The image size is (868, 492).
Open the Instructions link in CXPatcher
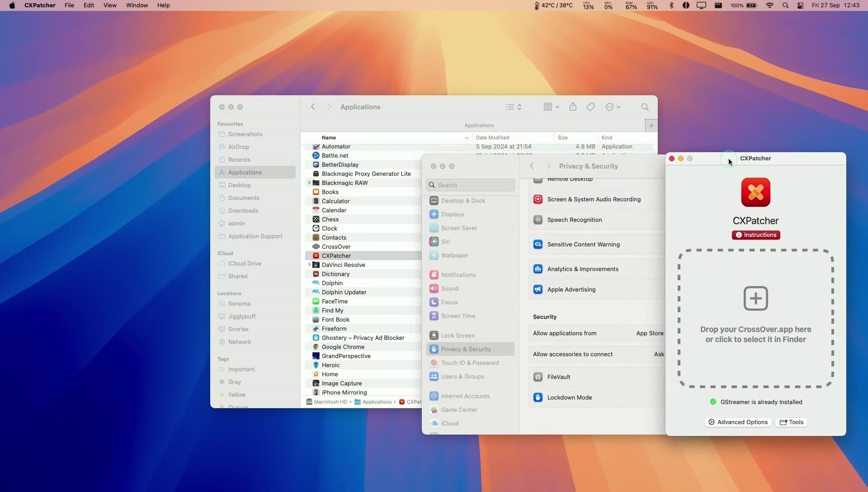coord(755,235)
